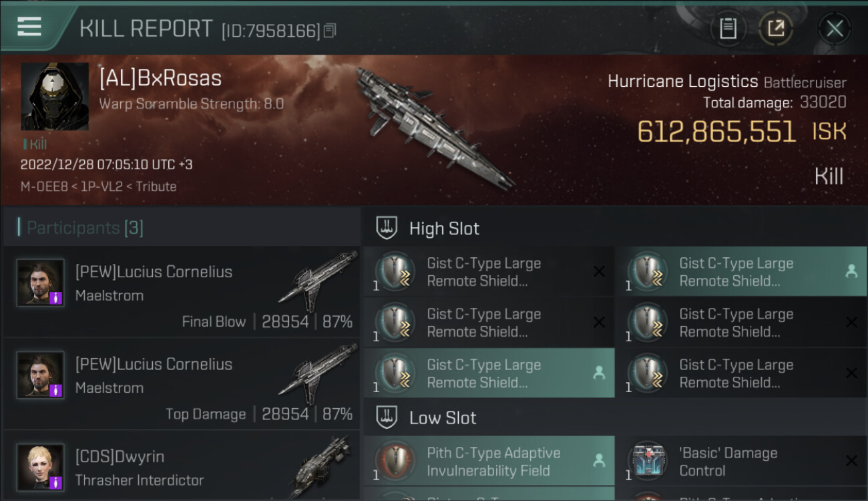Select Pith C-Type Adaptive Invulnerability Field icon
This screenshot has width=868, height=501.
pos(395,462)
